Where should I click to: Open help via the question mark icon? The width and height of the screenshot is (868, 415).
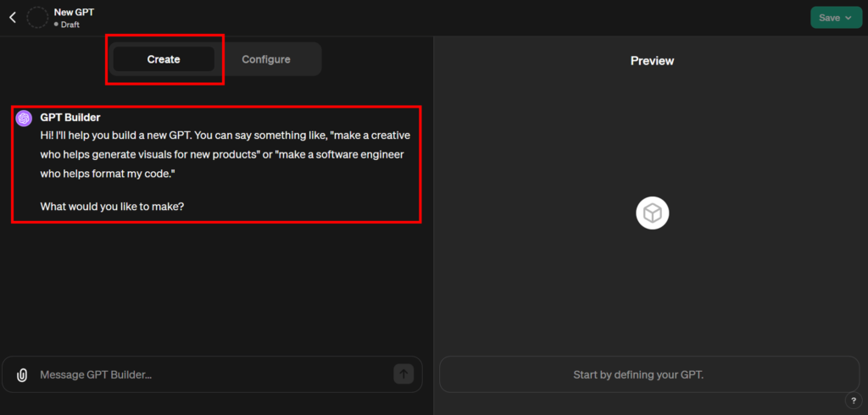[x=853, y=400]
